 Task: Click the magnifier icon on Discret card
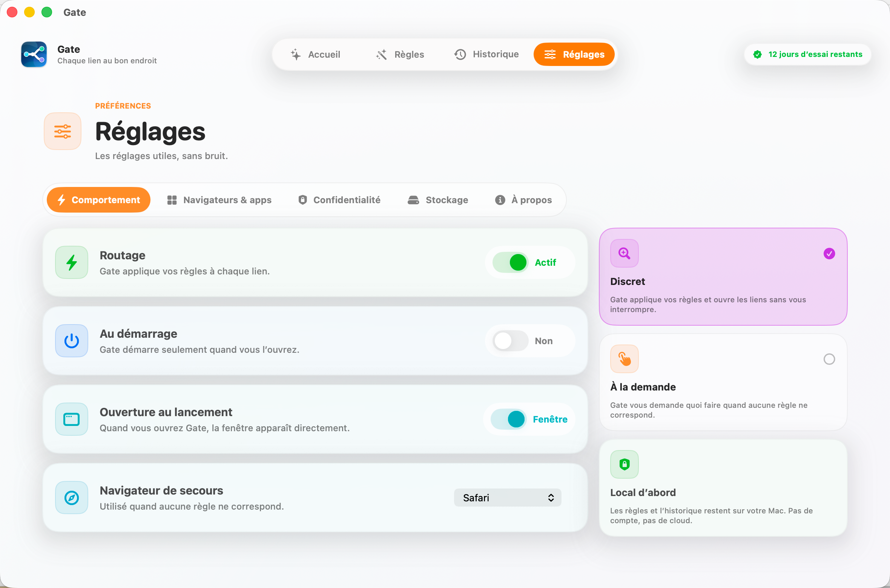(625, 253)
